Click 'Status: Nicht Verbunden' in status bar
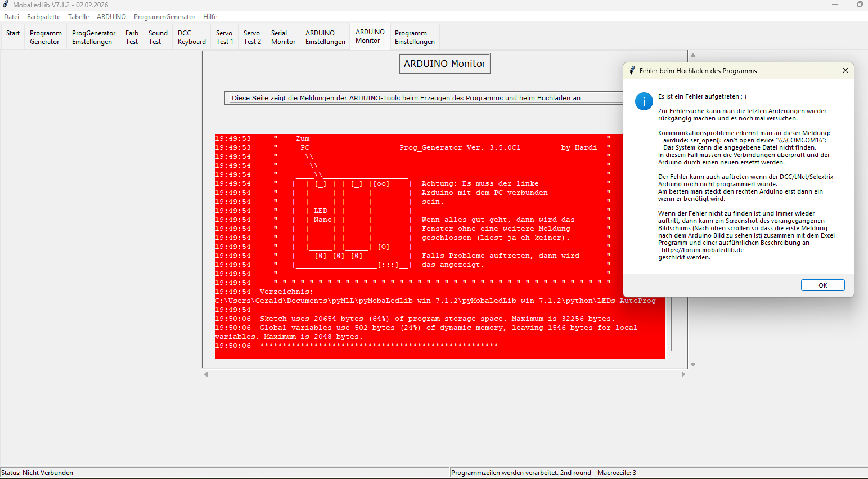The image size is (868, 479). pyautogui.click(x=37, y=473)
